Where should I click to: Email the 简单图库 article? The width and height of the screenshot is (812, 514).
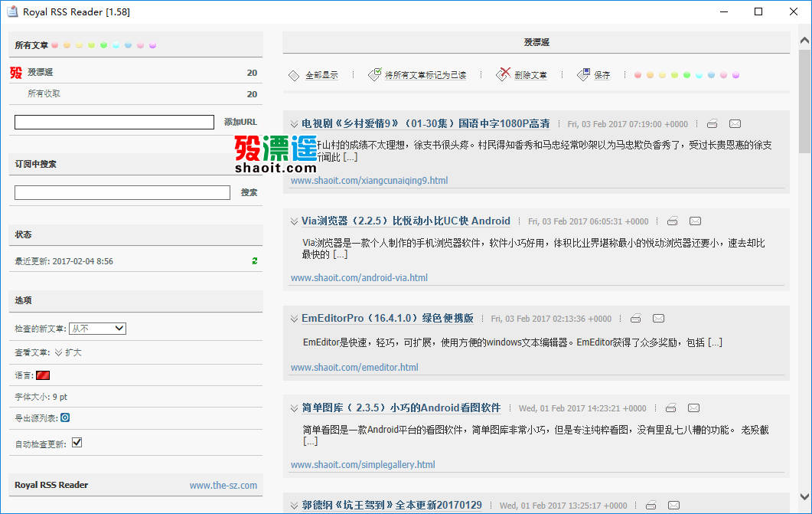point(693,408)
